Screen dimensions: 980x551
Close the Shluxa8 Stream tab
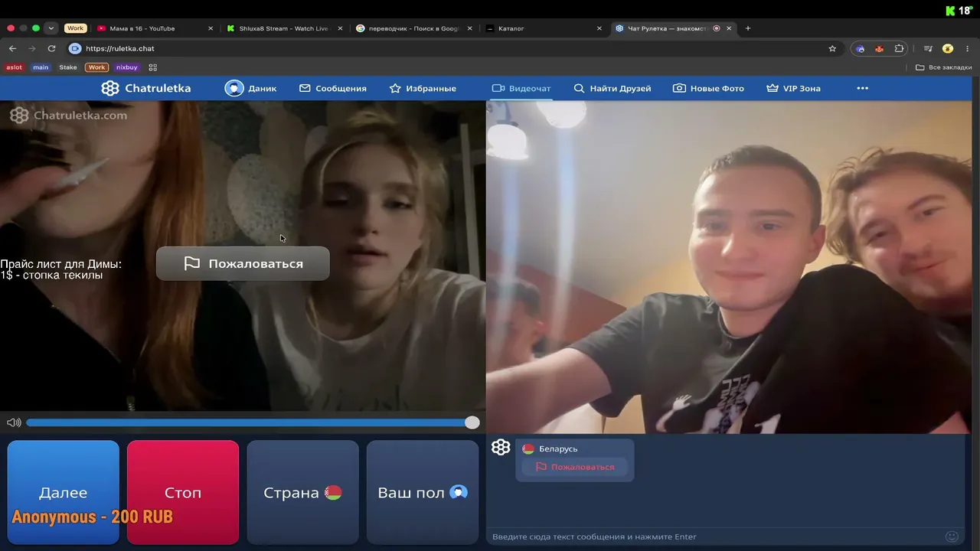(x=340, y=28)
